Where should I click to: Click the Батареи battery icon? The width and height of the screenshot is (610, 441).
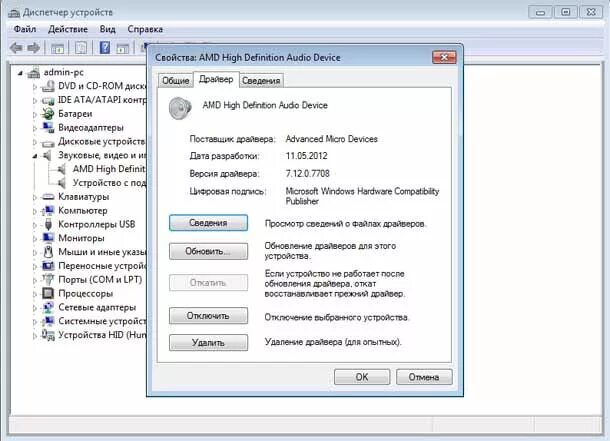coord(48,114)
